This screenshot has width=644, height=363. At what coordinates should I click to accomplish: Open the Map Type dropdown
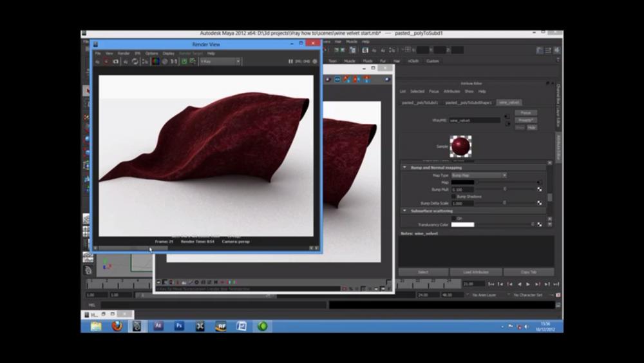[x=478, y=175]
